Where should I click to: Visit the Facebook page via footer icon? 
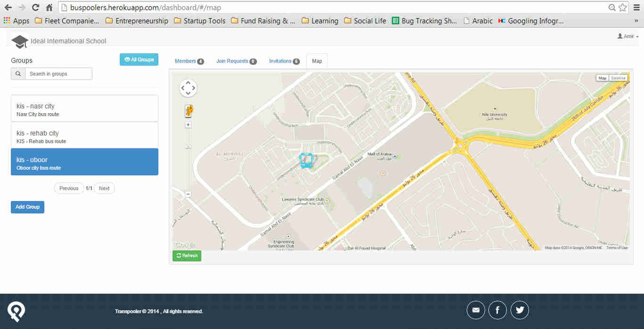[497, 310]
